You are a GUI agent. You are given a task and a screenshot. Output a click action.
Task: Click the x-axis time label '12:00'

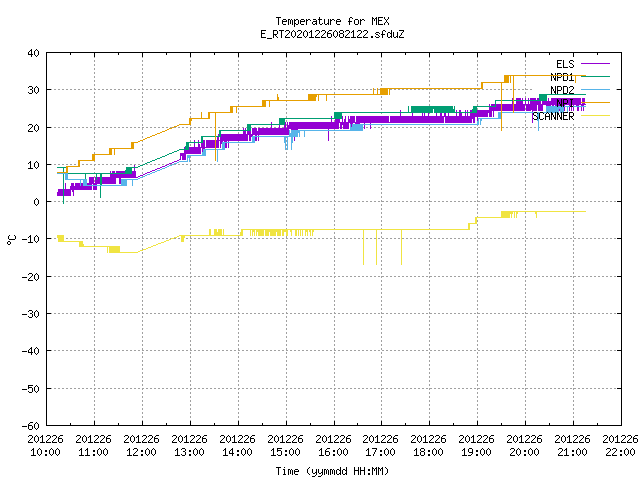141,452
